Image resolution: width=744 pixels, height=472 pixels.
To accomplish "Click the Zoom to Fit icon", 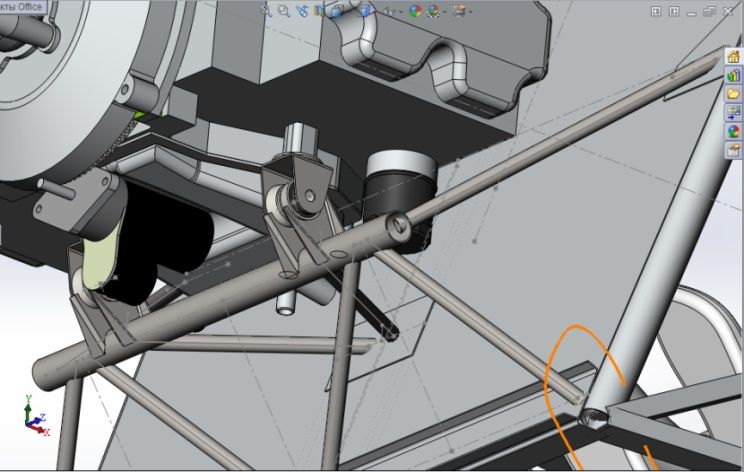I will pyautogui.click(x=266, y=11).
